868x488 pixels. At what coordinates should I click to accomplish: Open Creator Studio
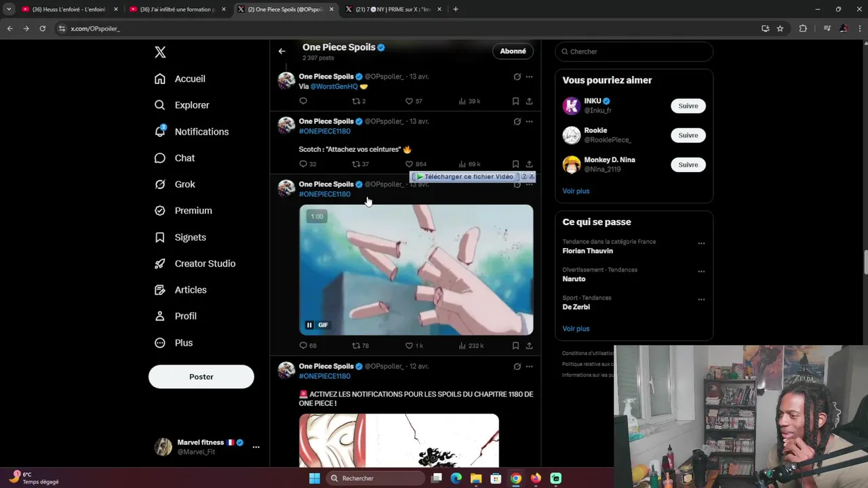tap(195, 264)
